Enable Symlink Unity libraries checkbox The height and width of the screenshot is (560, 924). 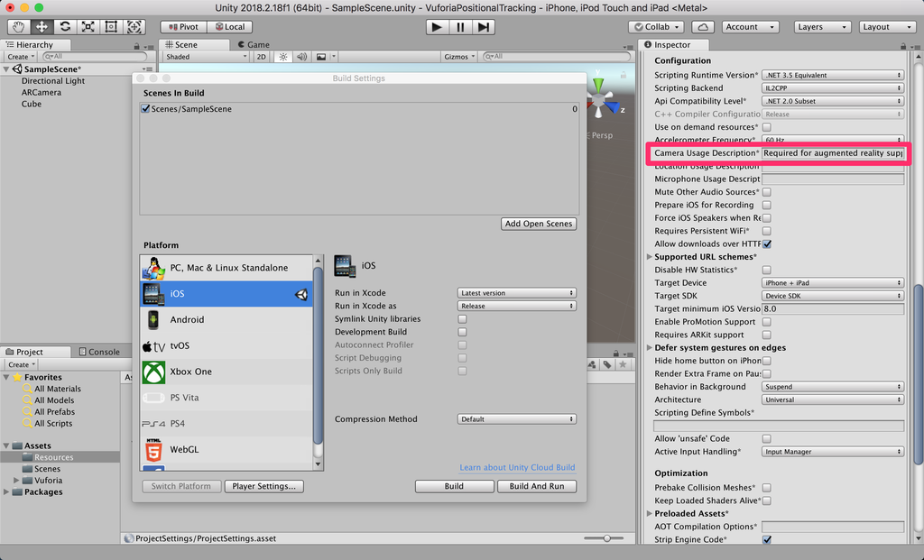(x=463, y=318)
